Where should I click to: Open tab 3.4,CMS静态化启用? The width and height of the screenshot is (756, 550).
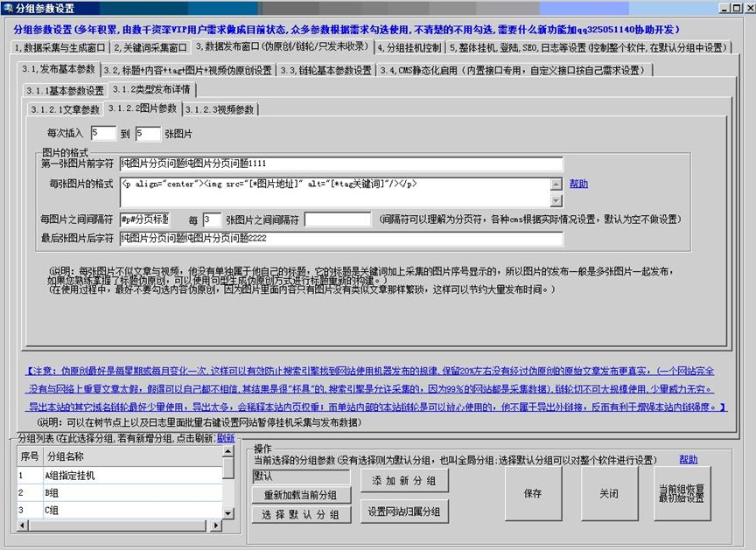coord(513,70)
